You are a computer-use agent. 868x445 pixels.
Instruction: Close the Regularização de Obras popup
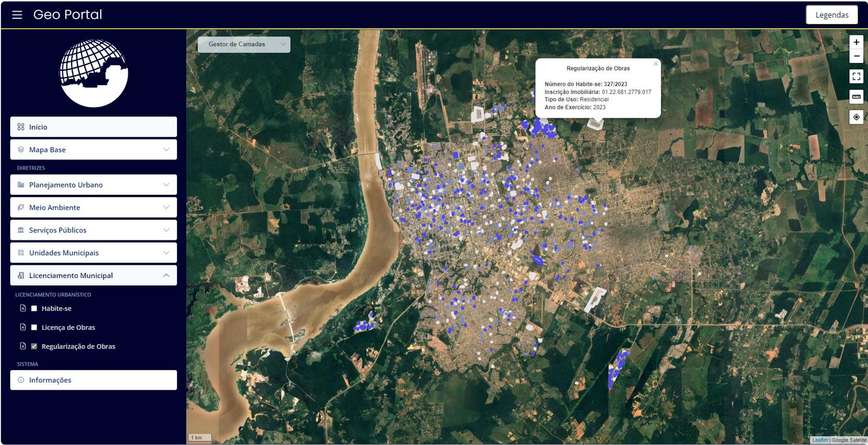tap(655, 64)
